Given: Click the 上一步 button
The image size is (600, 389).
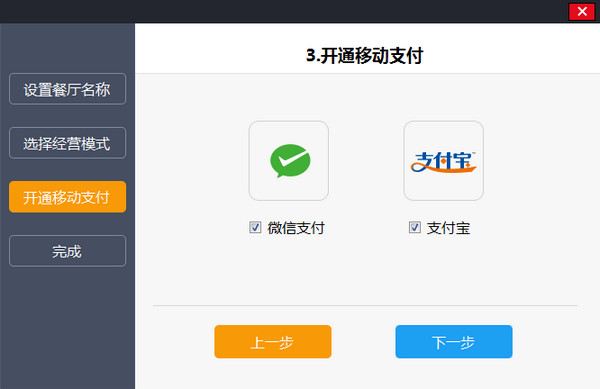Looking at the screenshot, I should pyautogui.click(x=273, y=342).
